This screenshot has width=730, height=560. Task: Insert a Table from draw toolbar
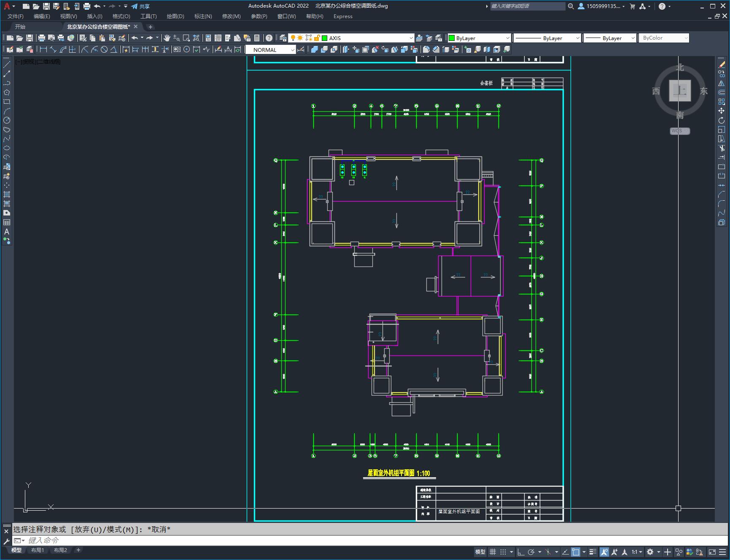[x=7, y=222]
